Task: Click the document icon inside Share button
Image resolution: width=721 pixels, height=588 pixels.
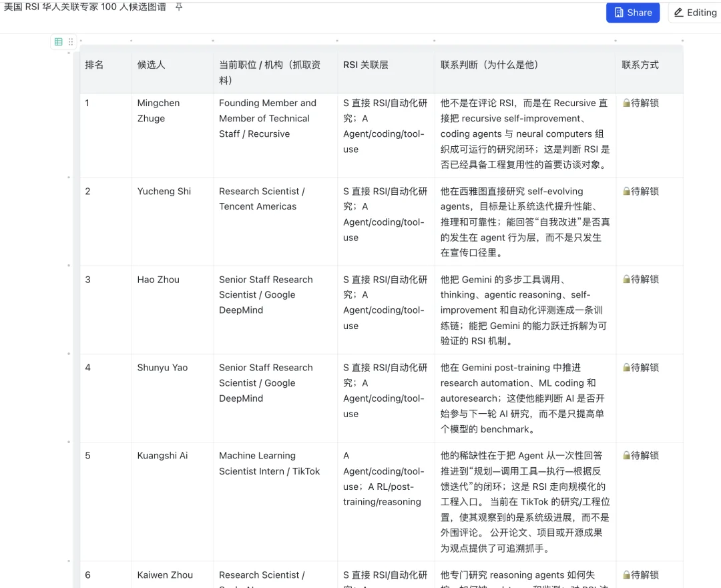Action: coord(619,13)
